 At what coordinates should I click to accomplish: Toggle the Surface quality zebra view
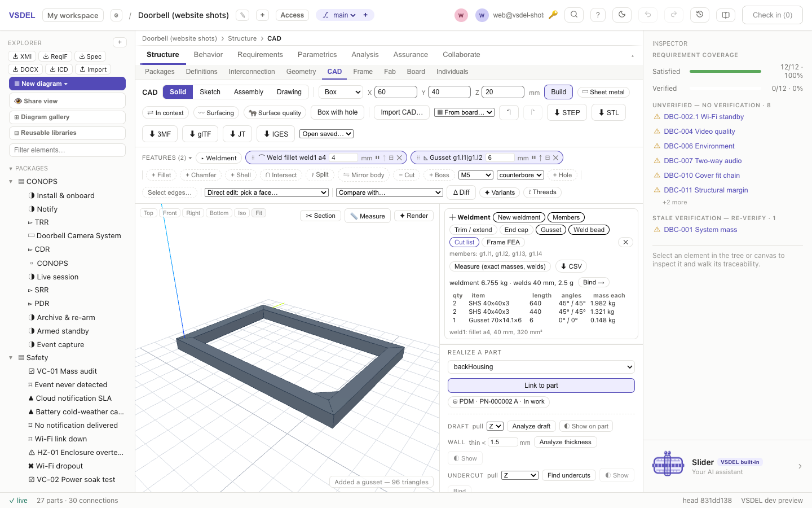pyautogui.click(x=275, y=113)
